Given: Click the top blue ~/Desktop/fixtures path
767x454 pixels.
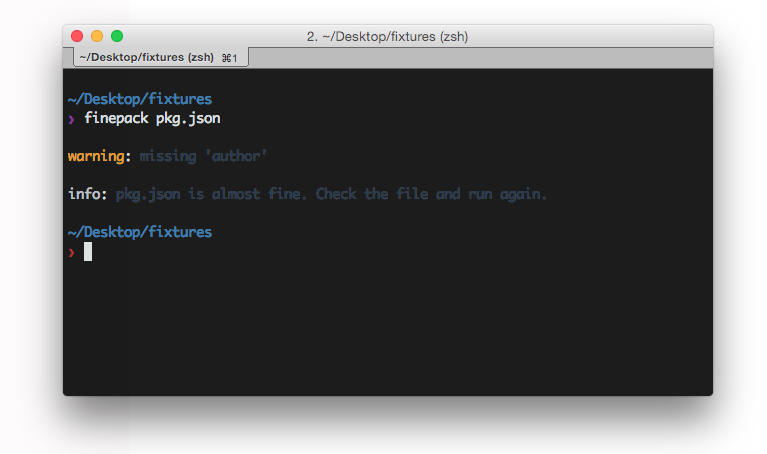Looking at the screenshot, I should click(140, 99).
